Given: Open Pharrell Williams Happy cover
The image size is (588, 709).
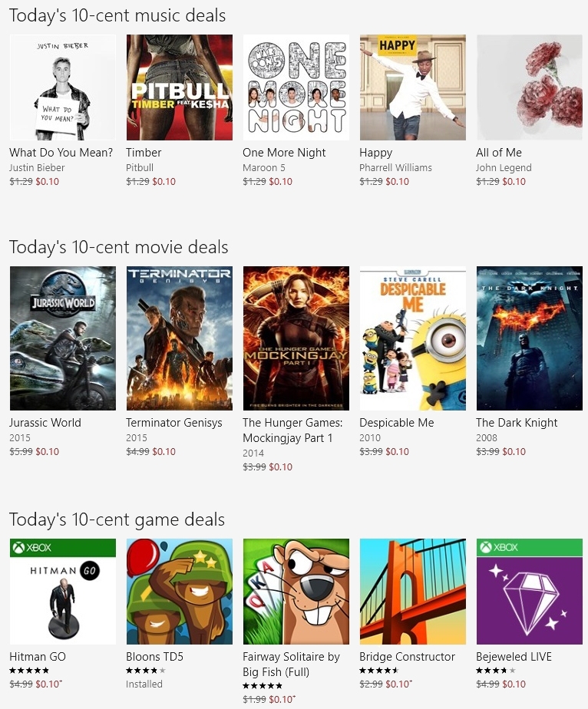Looking at the screenshot, I should coord(413,87).
